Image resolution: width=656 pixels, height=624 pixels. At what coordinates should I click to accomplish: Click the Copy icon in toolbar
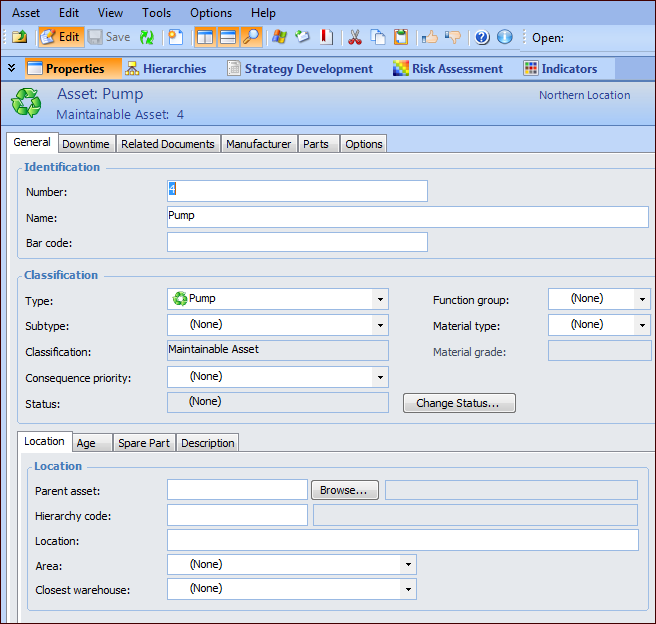click(378, 37)
